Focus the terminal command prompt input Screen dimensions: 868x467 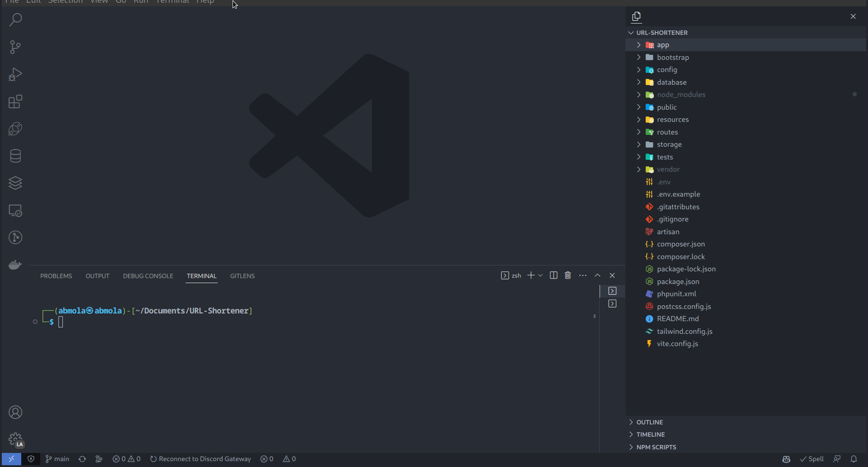pyautogui.click(x=61, y=322)
